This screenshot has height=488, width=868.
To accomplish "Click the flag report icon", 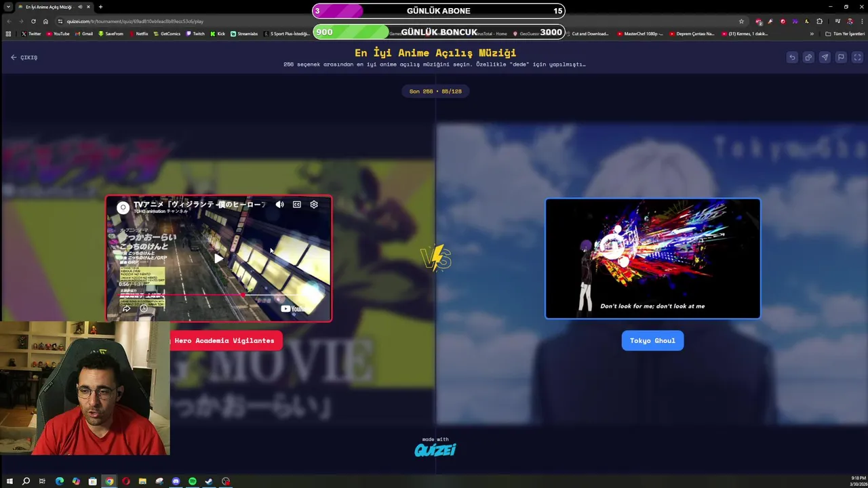I will coord(841,58).
